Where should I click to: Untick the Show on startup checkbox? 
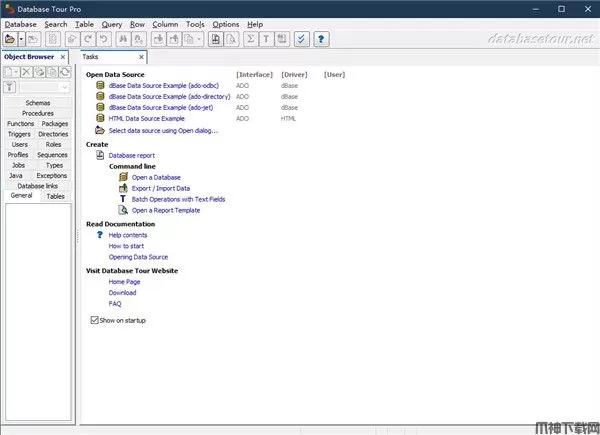95,320
